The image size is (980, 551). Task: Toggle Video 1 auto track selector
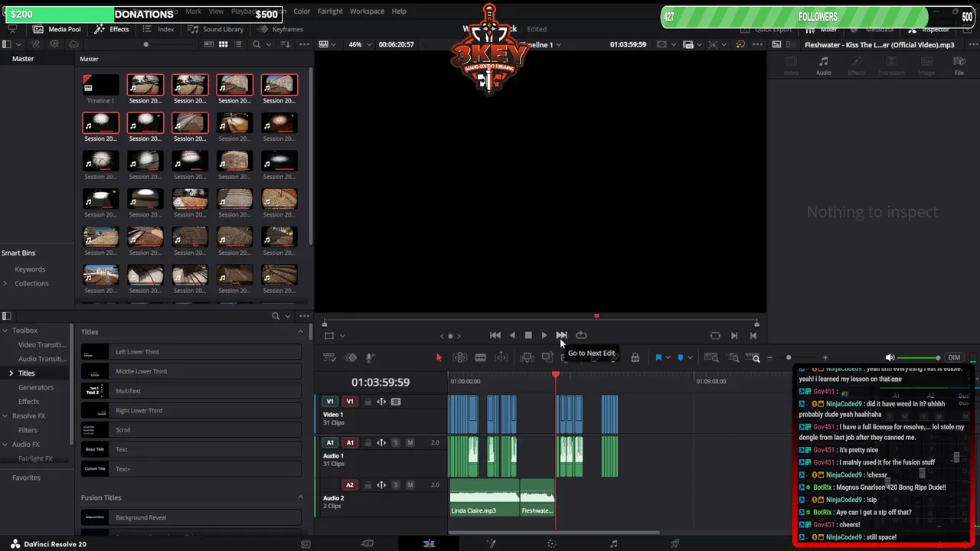click(x=381, y=401)
